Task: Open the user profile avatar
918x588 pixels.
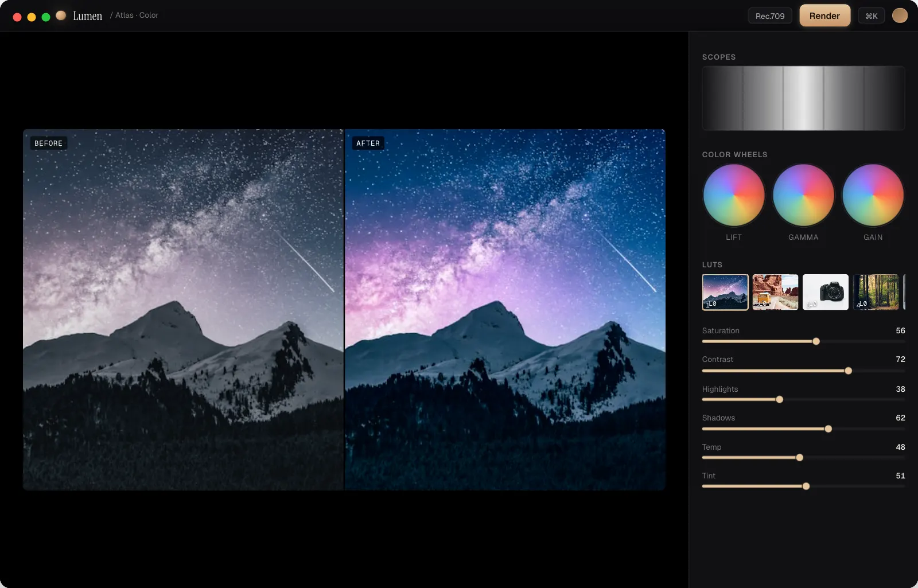Action: [x=900, y=15]
